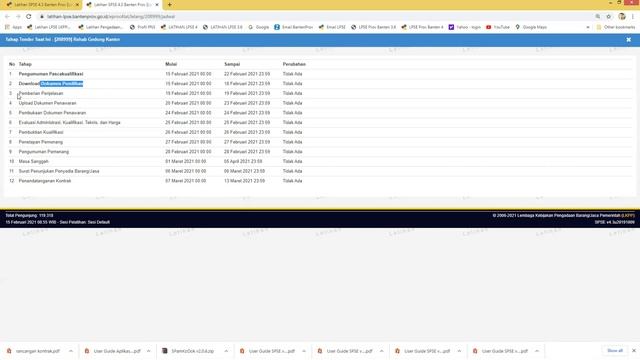Open the LATIHAN LPSE 3.6 bookmark
This screenshot has width=640, height=360.
(222, 27)
